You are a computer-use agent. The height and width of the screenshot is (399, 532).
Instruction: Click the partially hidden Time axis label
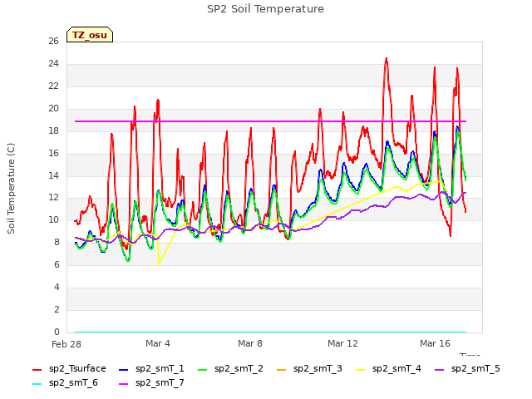[470, 355]
